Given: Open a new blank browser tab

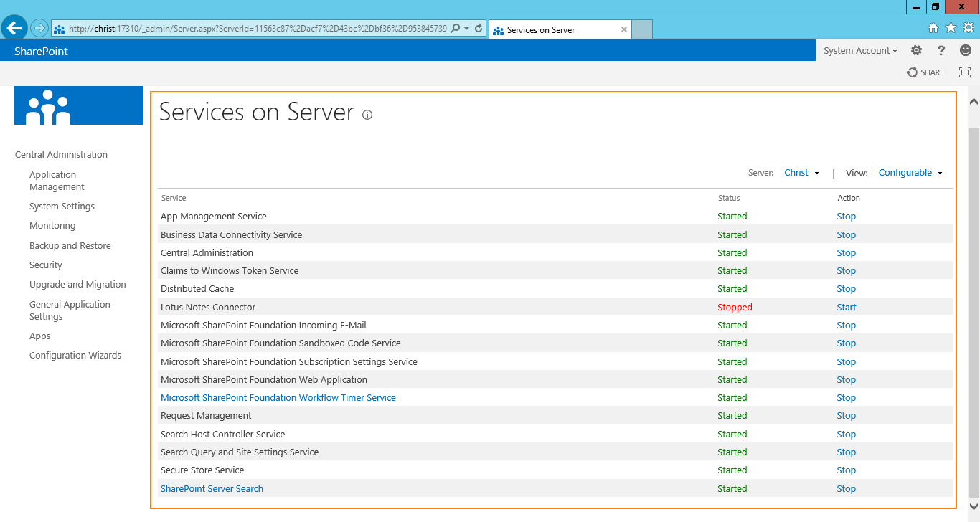Looking at the screenshot, I should coord(642,29).
